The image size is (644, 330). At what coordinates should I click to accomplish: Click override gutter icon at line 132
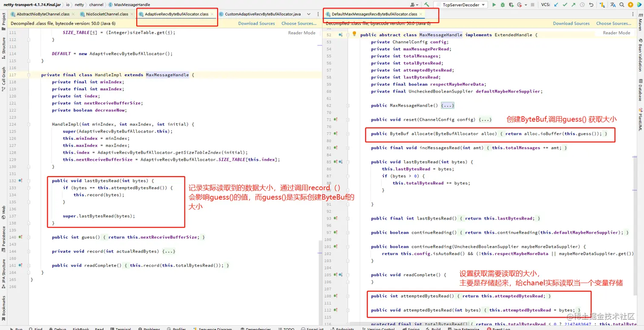click(20, 181)
